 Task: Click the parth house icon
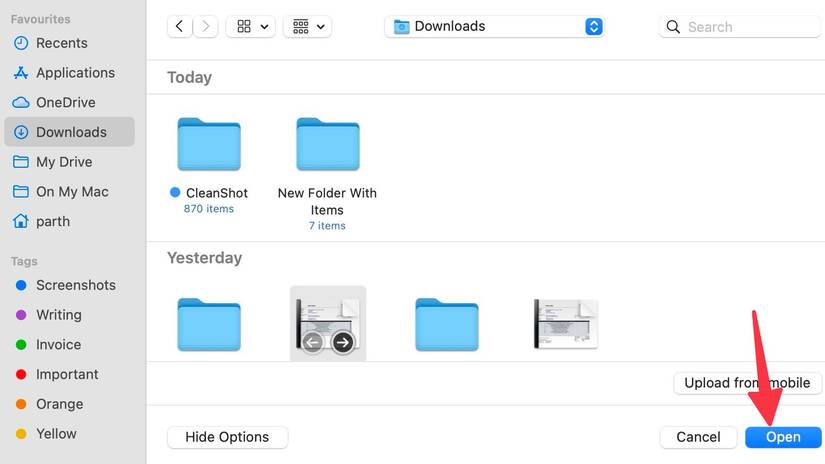(x=21, y=221)
